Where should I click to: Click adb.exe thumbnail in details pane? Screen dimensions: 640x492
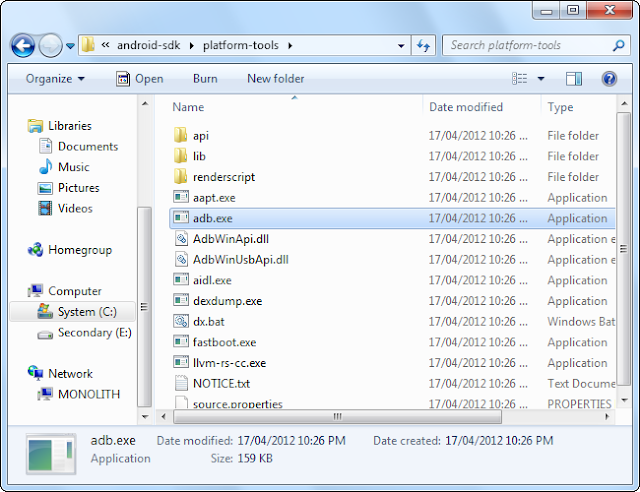(51, 454)
